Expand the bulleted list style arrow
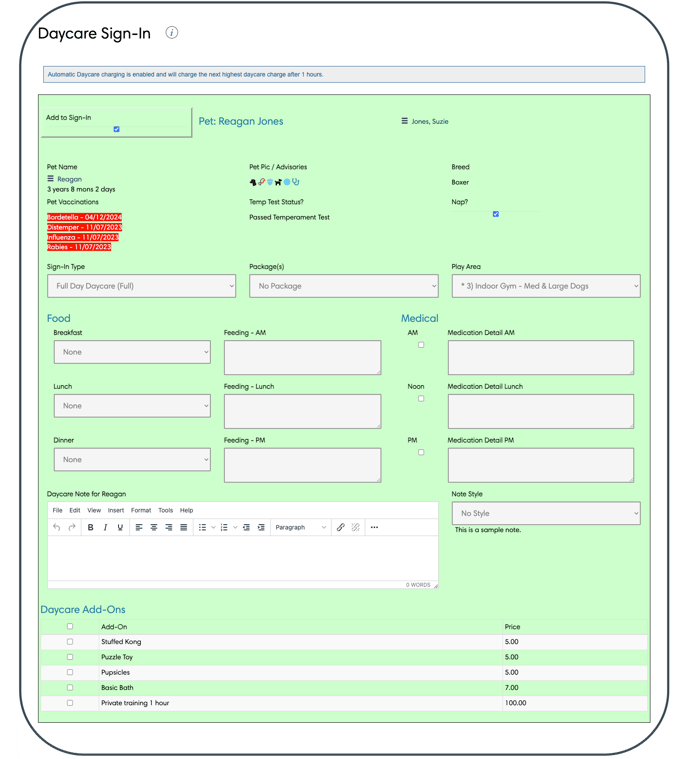Viewport: 688px width, 759px height. (213, 527)
